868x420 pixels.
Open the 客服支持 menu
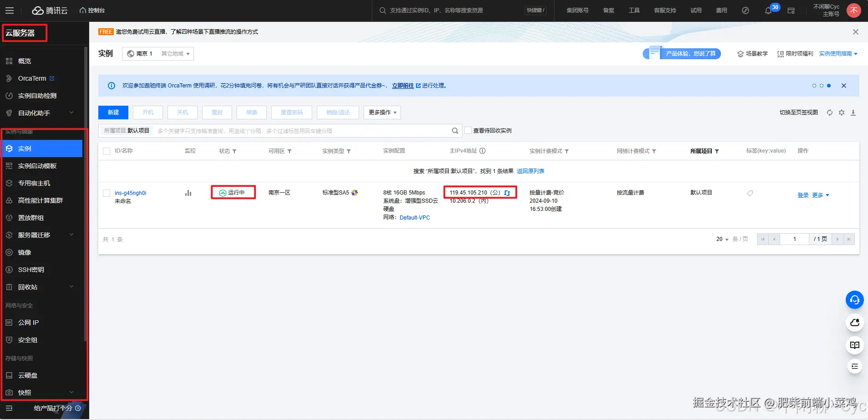coord(665,10)
